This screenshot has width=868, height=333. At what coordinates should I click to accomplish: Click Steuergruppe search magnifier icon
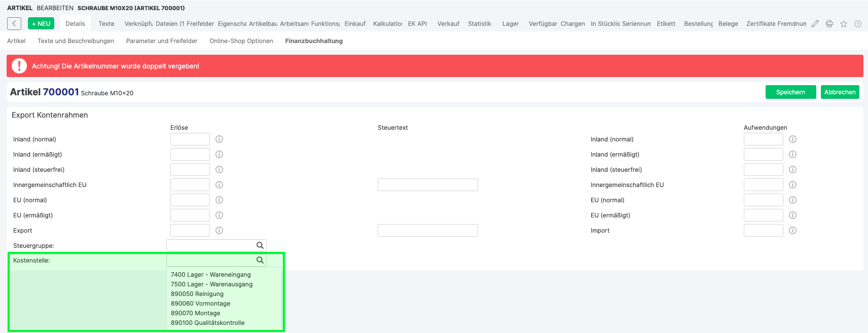[260, 245]
